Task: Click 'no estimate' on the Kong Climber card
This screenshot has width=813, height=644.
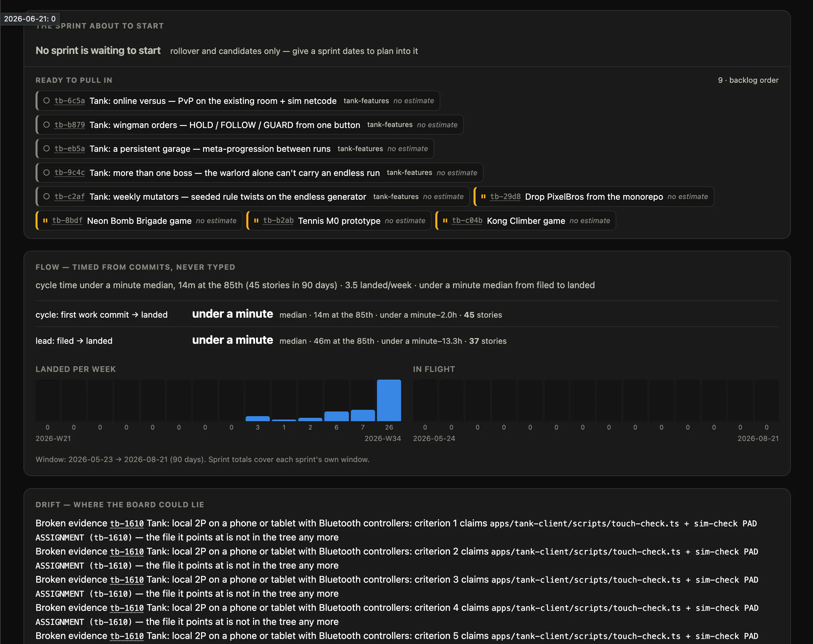Action: click(x=590, y=220)
